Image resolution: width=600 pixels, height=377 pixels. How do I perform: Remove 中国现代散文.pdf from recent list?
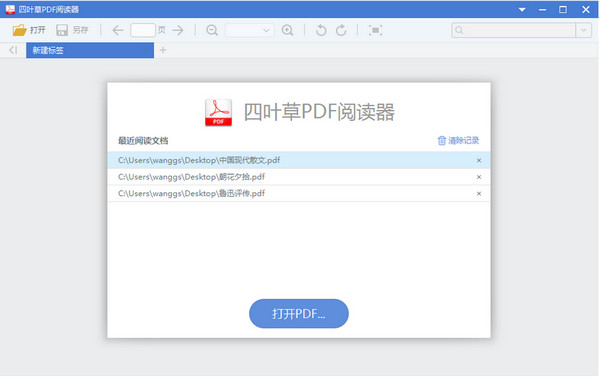479,160
